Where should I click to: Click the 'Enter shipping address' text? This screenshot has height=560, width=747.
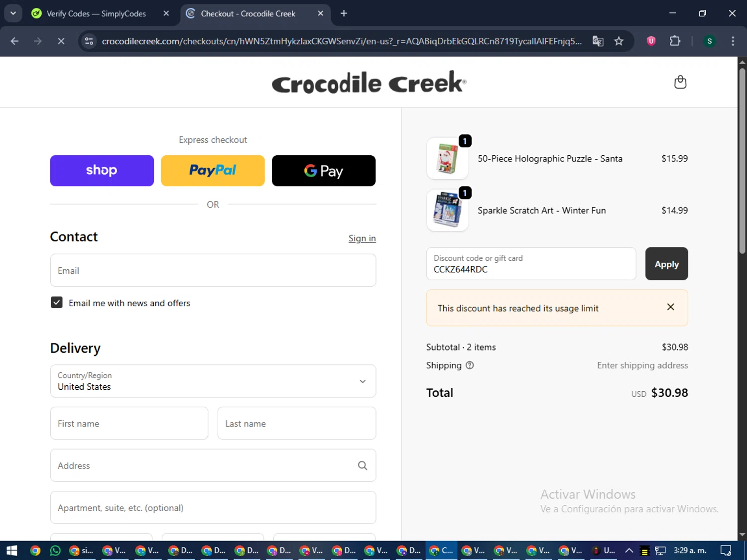tap(642, 365)
